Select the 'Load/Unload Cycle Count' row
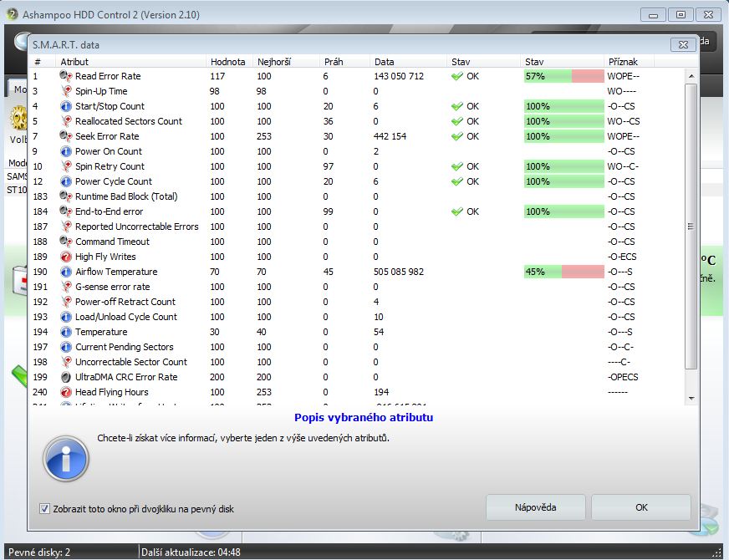 (357, 317)
